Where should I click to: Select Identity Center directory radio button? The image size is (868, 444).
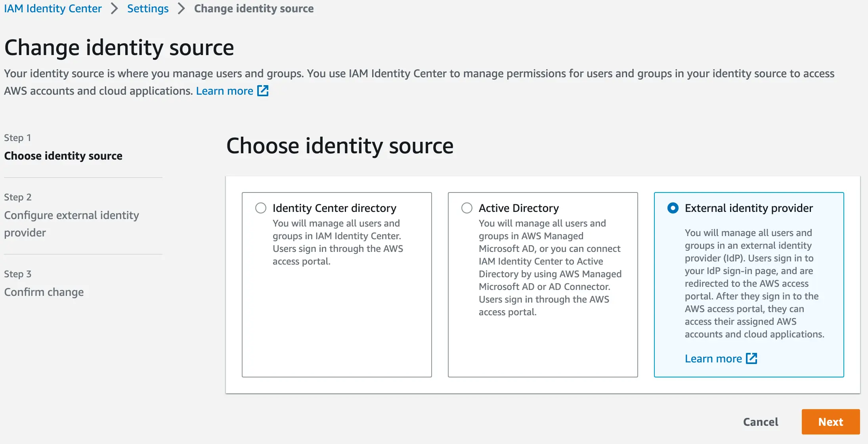tap(261, 208)
